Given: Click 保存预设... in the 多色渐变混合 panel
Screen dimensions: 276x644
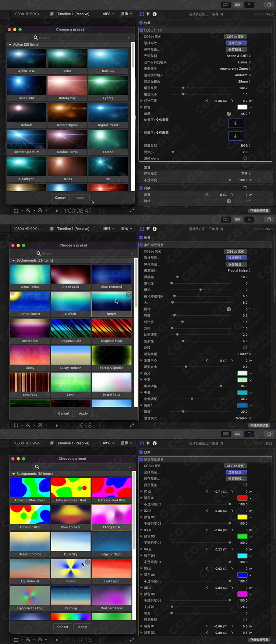Looking at the screenshot, I should click(x=236, y=479).
